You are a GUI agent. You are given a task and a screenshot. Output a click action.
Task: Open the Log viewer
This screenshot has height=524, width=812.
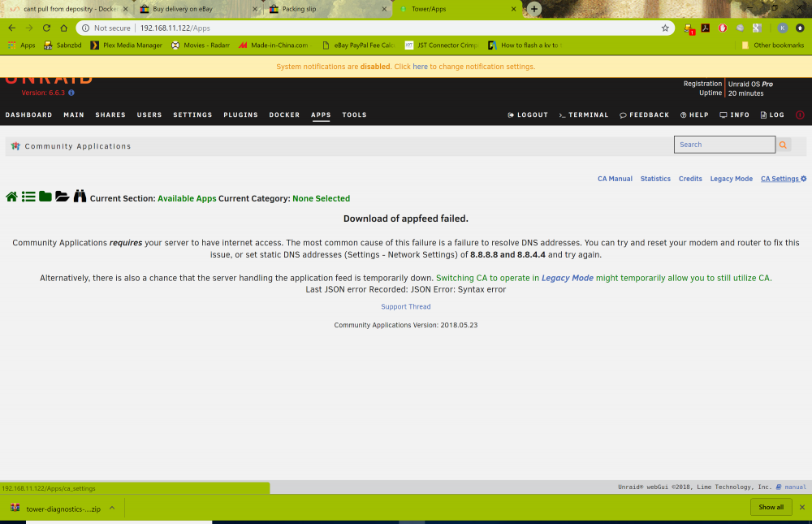pos(772,115)
